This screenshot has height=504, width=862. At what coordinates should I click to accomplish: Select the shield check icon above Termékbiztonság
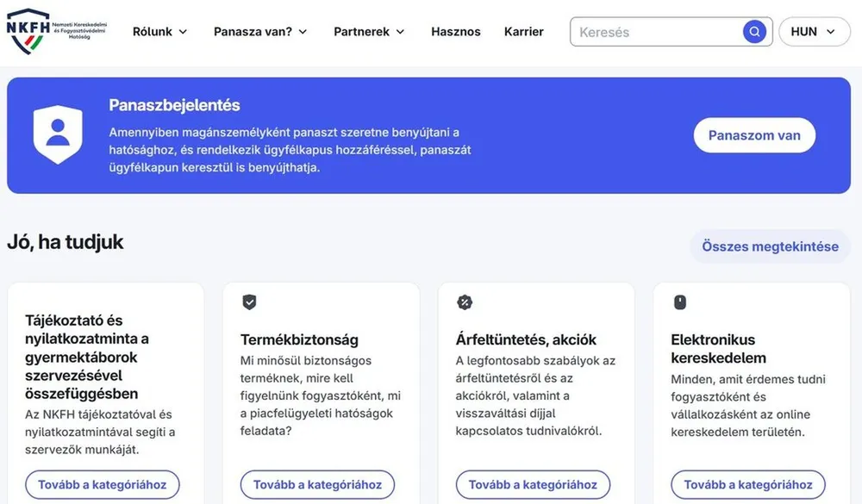point(249,302)
